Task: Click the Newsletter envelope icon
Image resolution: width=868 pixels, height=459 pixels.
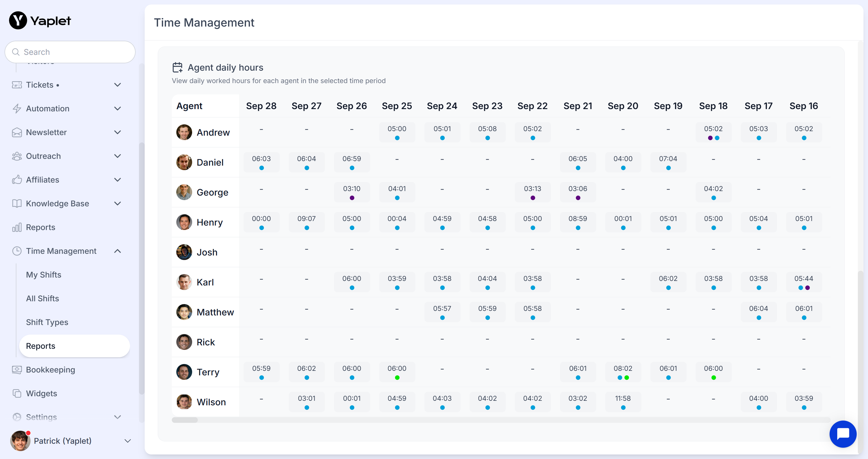Action: (x=17, y=133)
